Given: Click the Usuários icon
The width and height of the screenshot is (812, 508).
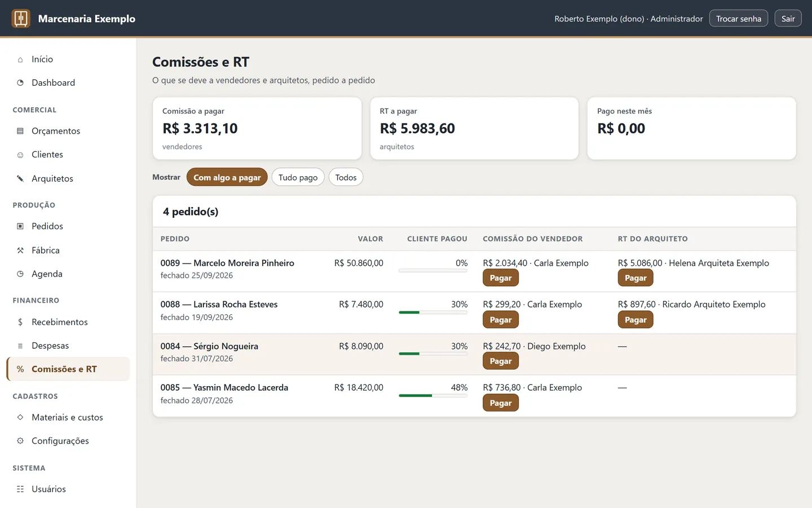Looking at the screenshot, I should coord(20,489).
